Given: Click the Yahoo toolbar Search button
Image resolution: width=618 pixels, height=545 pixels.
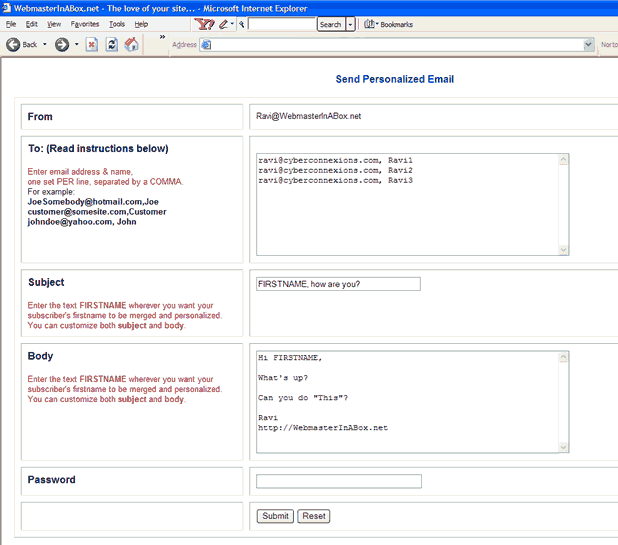Looking at the screenshot, I should coord(330,24).
